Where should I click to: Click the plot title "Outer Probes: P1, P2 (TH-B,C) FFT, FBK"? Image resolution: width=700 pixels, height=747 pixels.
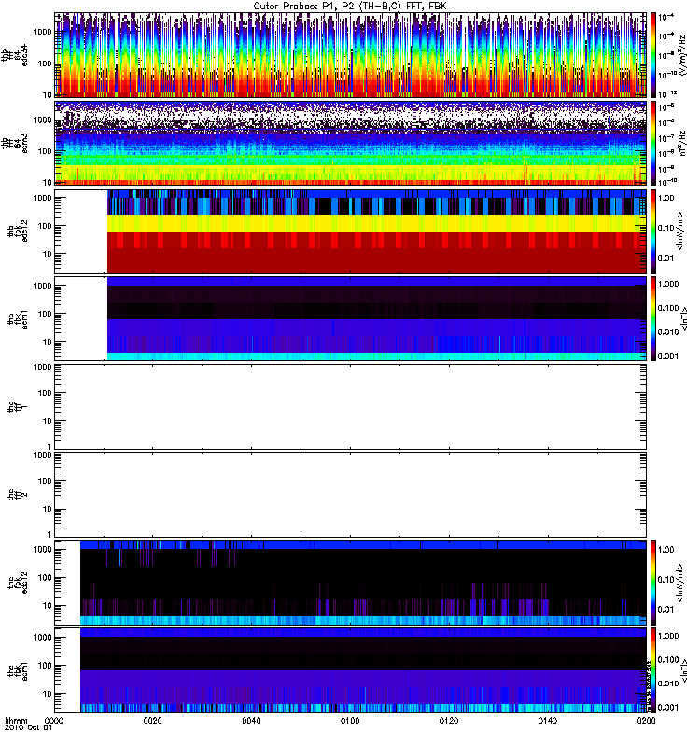tap(350, 7)
